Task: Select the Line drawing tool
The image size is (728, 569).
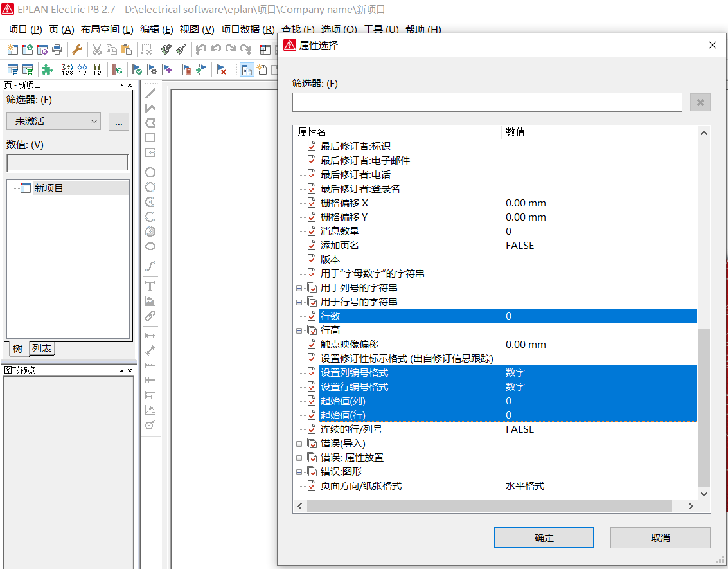Action: (150, 93)
